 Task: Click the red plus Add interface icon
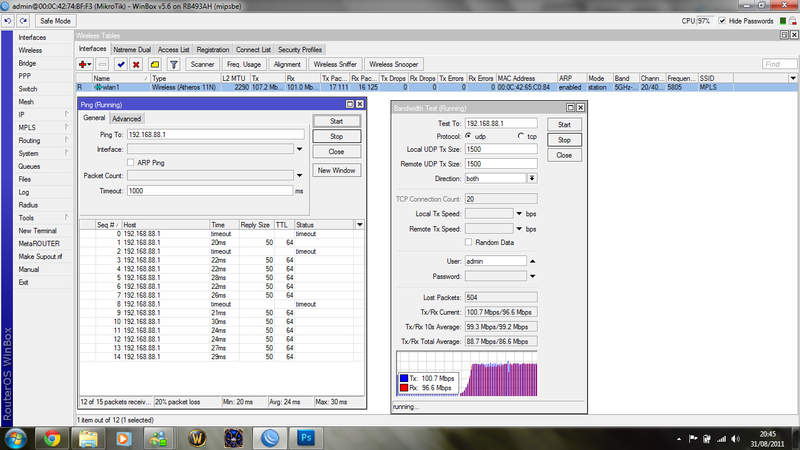click(x=84, y=64)
